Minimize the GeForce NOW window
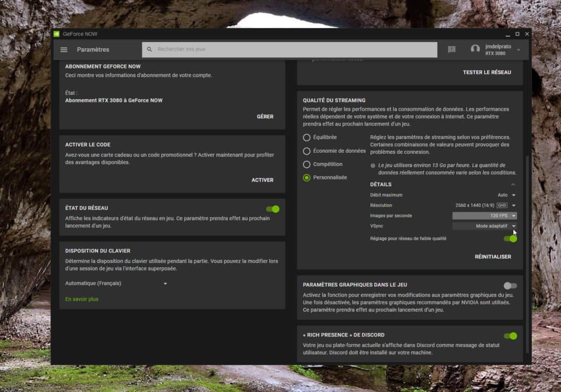This screenshot has width=561, height=392. click(x=507, y=34)
